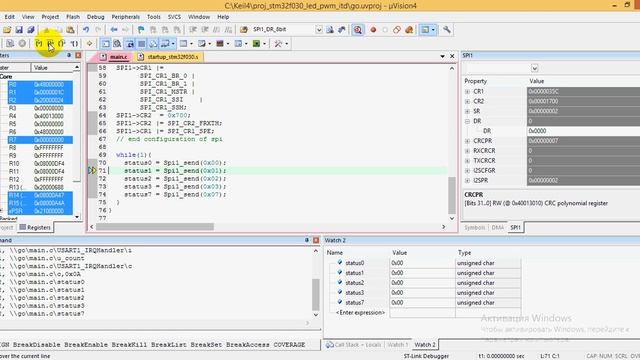Open the find text combo dropdown arrow
This screenshot has height=360, width=640.
click(x=319, y=30)
